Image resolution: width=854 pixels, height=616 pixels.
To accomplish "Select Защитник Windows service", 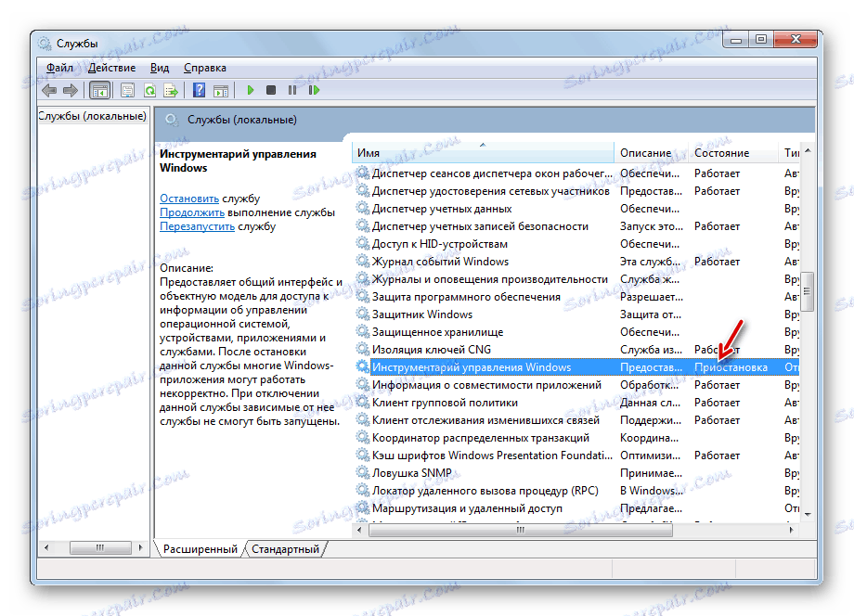I will (x=577, y=314).
